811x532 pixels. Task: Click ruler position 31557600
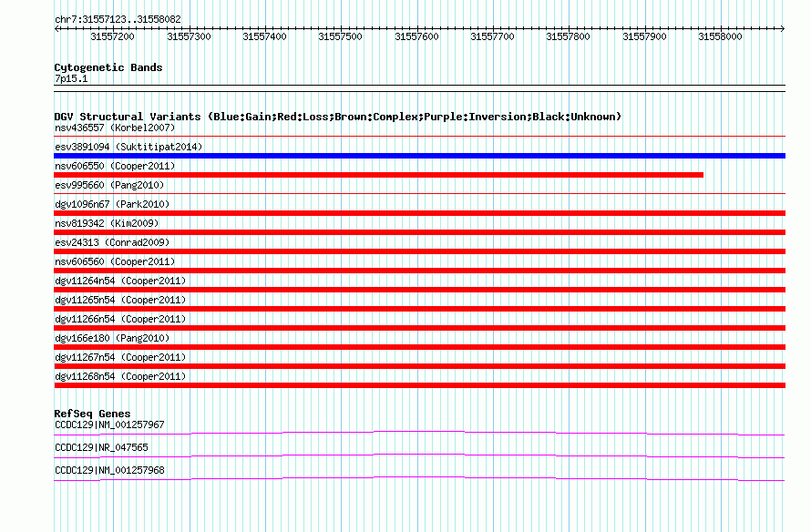point(416,36)
